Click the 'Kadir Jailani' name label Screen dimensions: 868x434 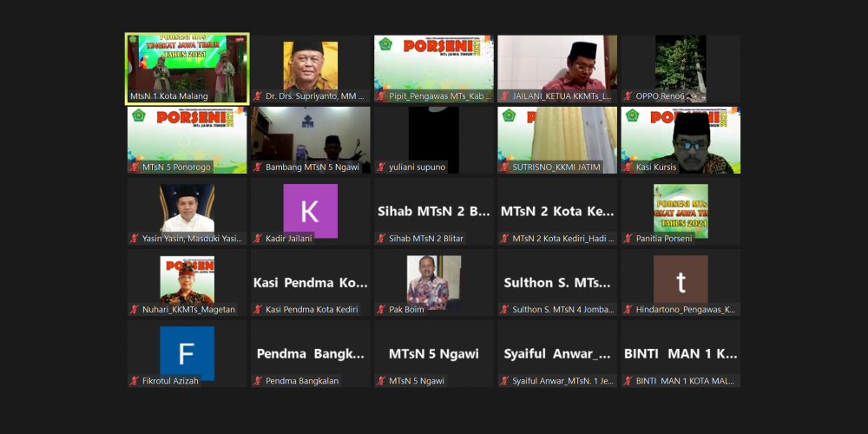pos(290,239)
